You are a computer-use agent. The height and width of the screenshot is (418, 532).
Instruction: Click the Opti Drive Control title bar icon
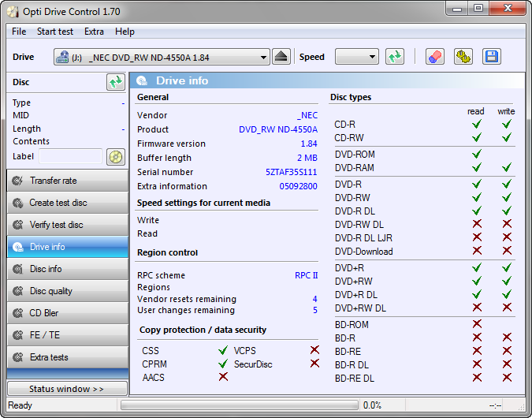(13, 12)
